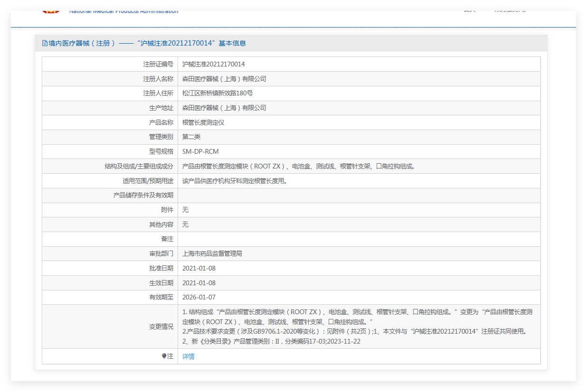Click the 生产地址 label
Viewport: 587px width, 392px height.
click(x=161, y=108)
